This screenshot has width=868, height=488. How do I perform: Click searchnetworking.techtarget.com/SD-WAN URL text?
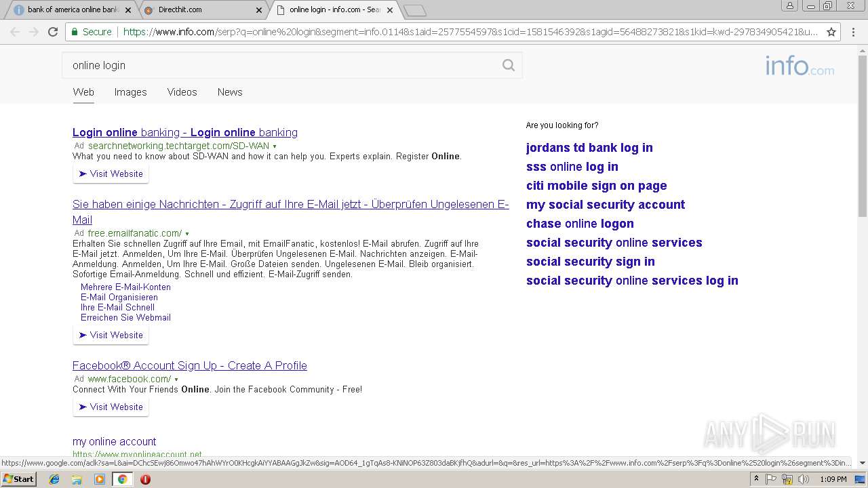point(178,146)
